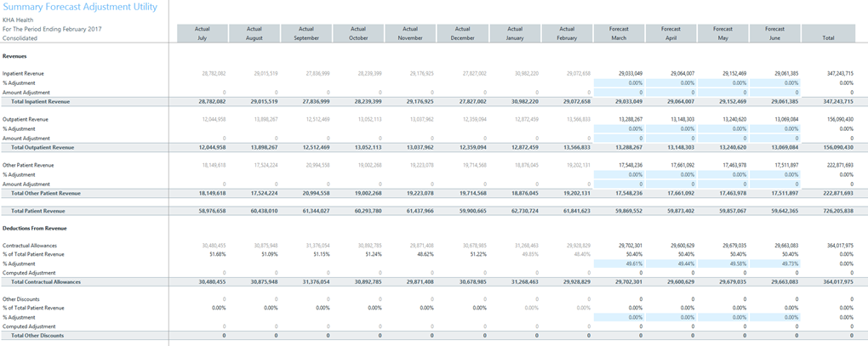Select the Total Contractual Allowances row label
868x346 pixels.
tap(47, 281)
